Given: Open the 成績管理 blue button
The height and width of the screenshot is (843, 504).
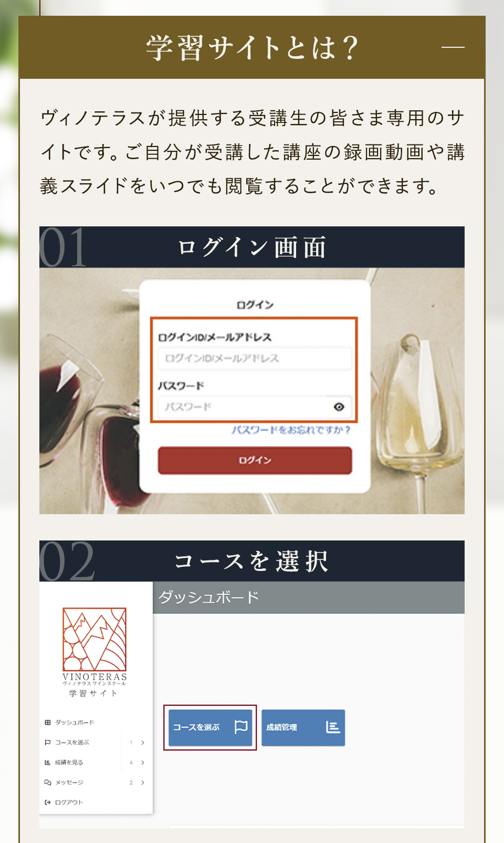Looking at the screenshot, I should point(303,727).
